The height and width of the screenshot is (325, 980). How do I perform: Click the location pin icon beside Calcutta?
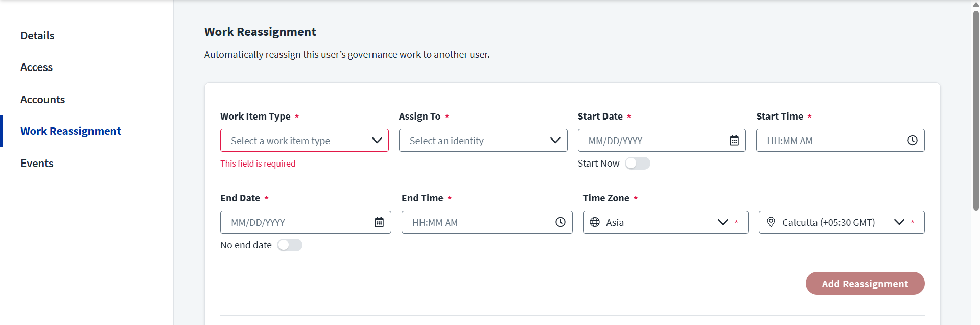click(x=771, y=222)
